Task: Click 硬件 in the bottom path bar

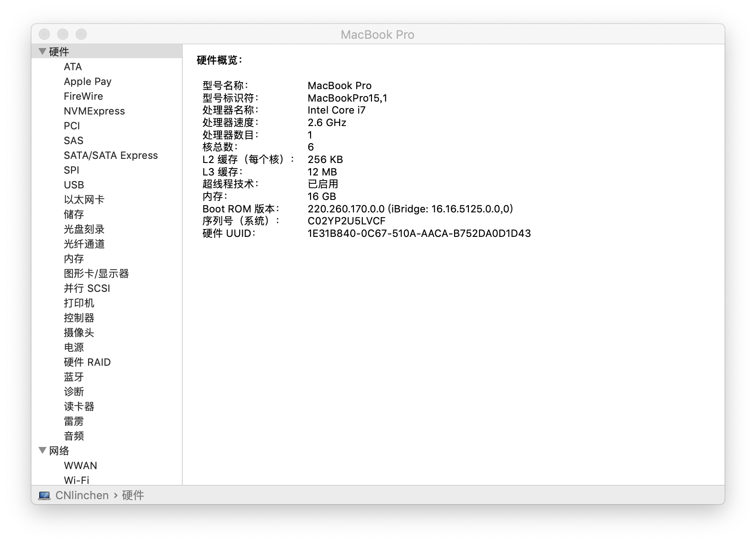Action: tap(133, 495)
